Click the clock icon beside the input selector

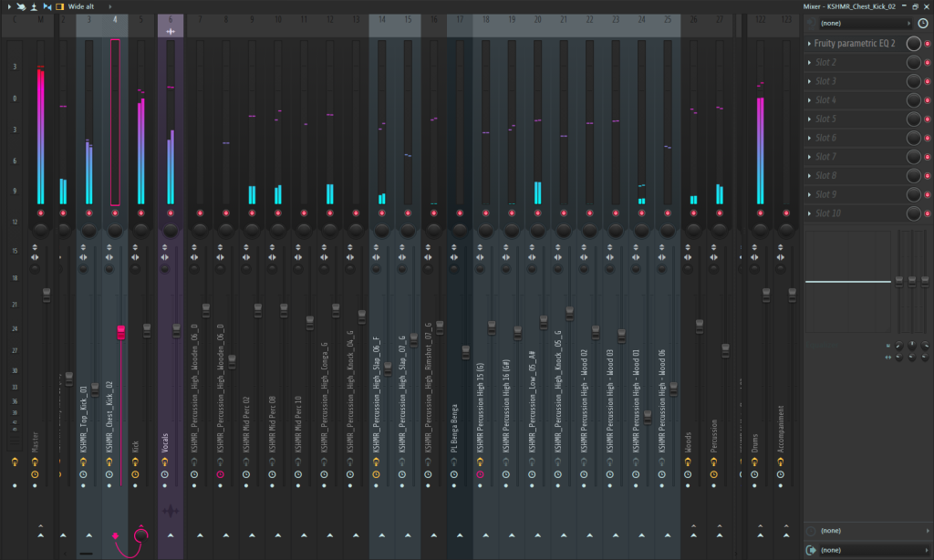[x=924, y=23]
